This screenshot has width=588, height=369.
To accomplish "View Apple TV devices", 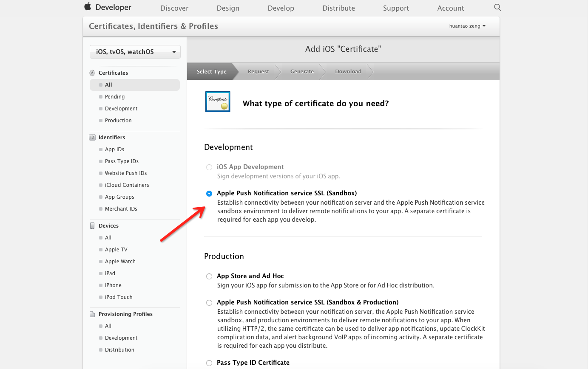I will pos(116,250).
